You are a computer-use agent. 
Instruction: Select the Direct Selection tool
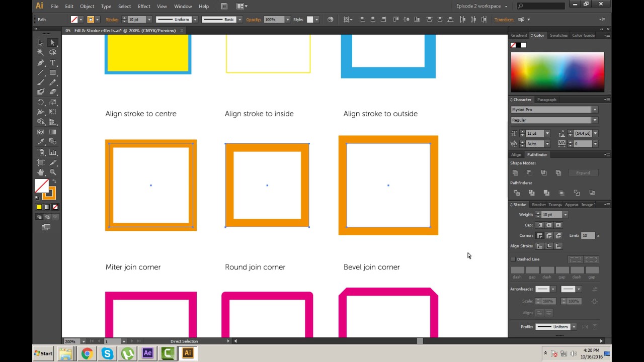[x=52, y=43]
